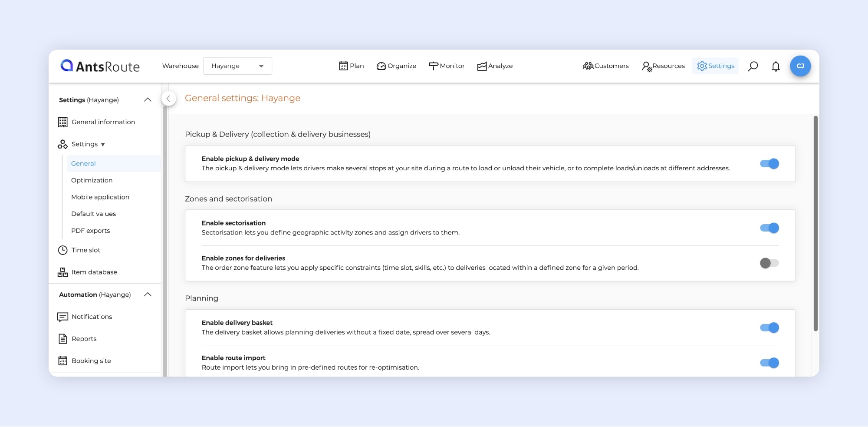Enable zones for deliveries toggle
The width and height of the screenshot is (868, 427).
[769, 263]
